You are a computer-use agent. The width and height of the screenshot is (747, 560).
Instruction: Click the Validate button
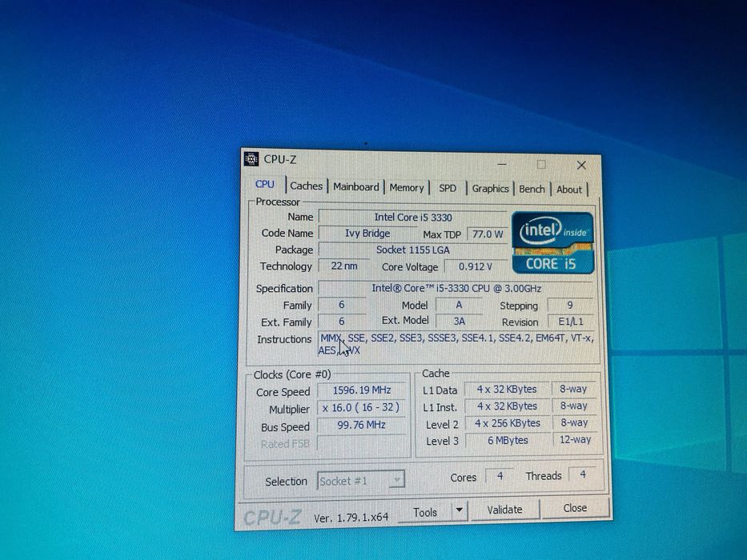504,510
